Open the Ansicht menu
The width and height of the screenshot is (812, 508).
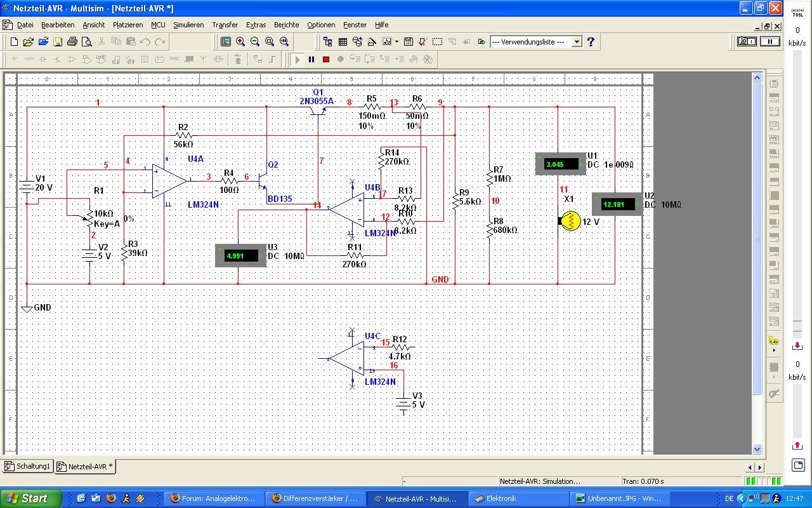pyautogui.click(x=93, y=25)
